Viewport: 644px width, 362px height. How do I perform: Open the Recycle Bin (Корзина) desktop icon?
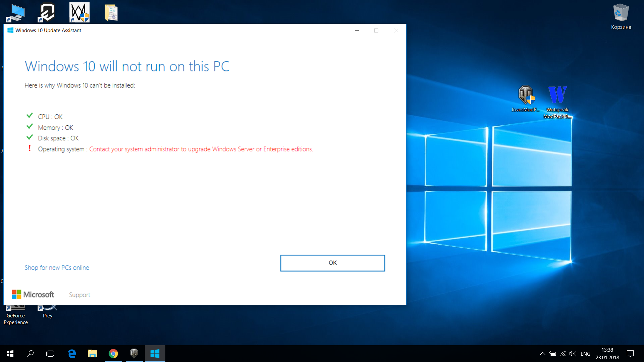[x=621, y=16]
